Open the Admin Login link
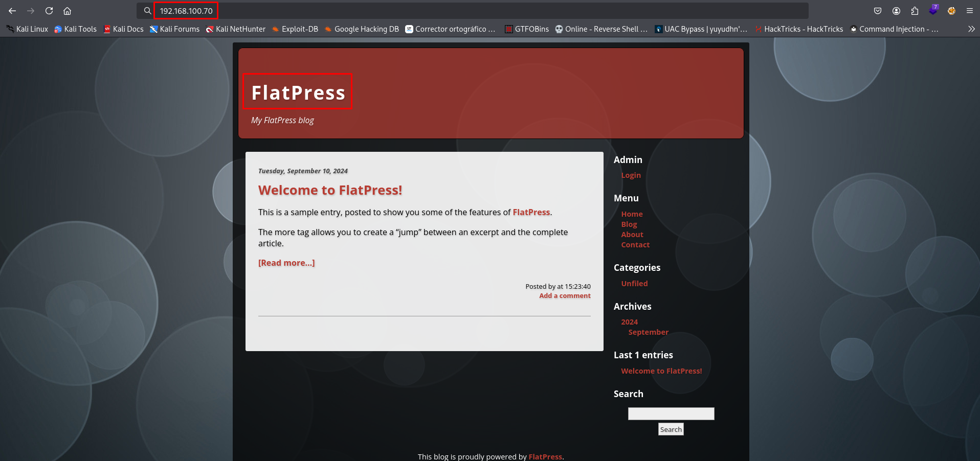The height and width of the screenshot is (461, 980). click(x=631, y=175)
